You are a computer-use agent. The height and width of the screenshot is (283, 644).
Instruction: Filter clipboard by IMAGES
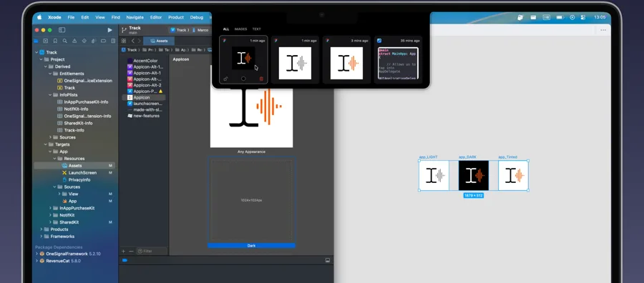[x=240, y=29]
